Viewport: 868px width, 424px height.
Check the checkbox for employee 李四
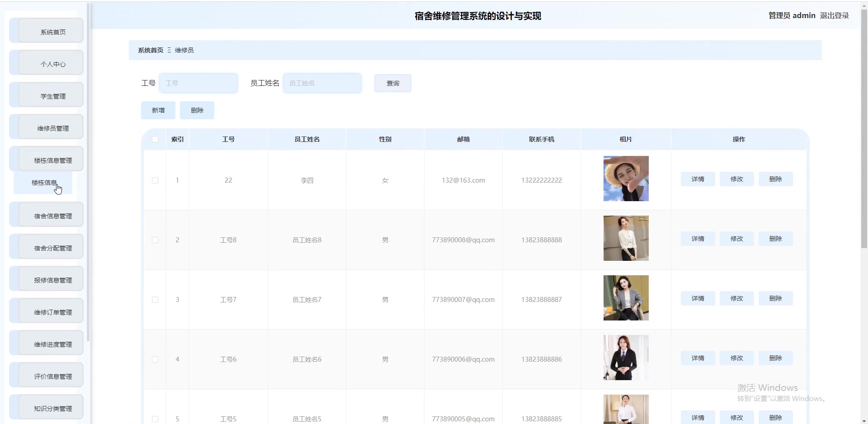155,180
